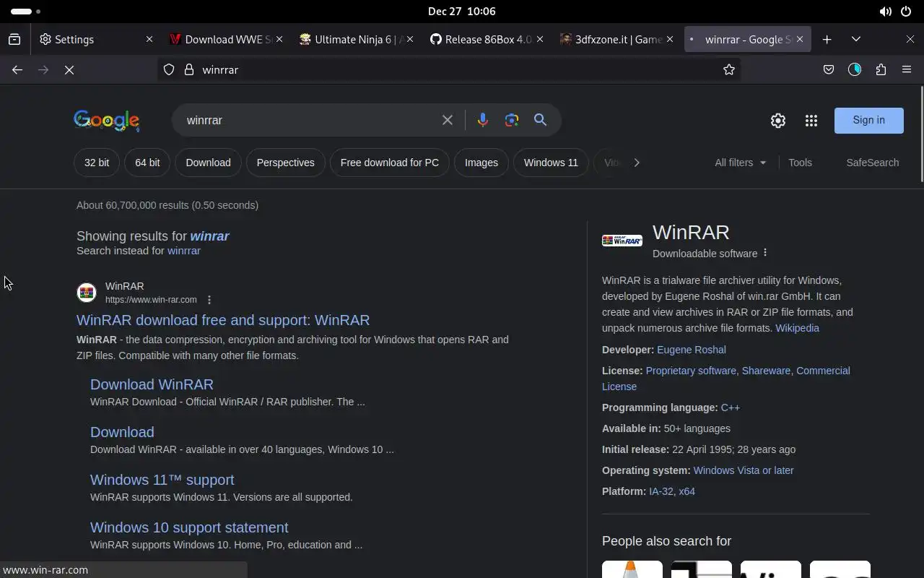Search by image with Lens icon

click(x=512, y=120)
